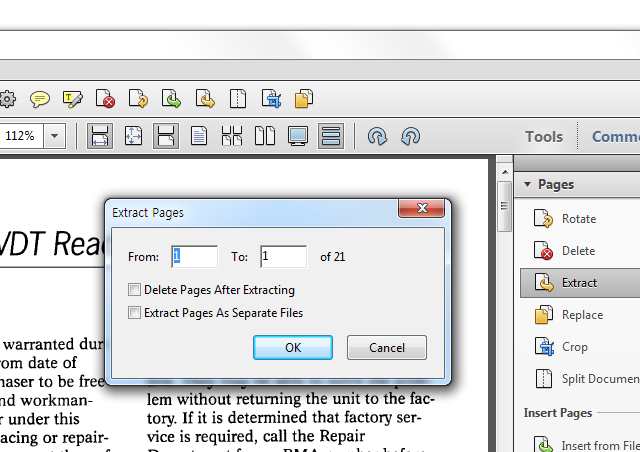This screenshot has height=452, width=640.
Task: Switch to single page view
Action: coord(199,136)
